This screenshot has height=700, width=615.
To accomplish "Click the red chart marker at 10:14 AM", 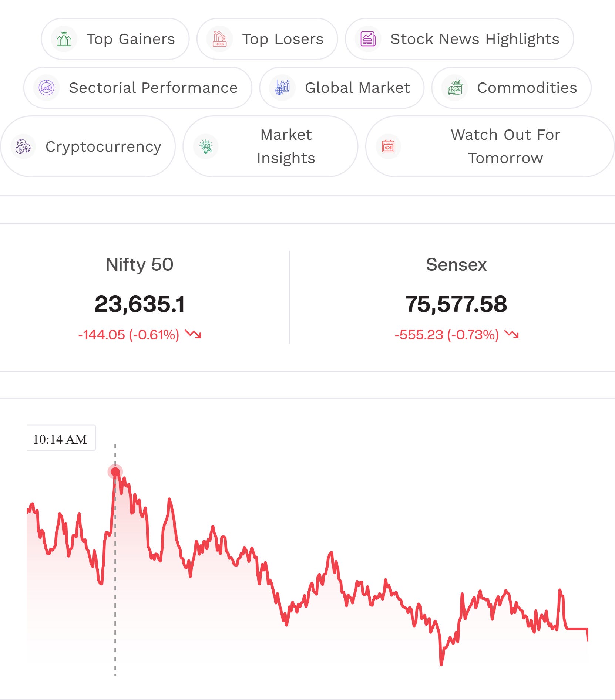I will (115, 472).
